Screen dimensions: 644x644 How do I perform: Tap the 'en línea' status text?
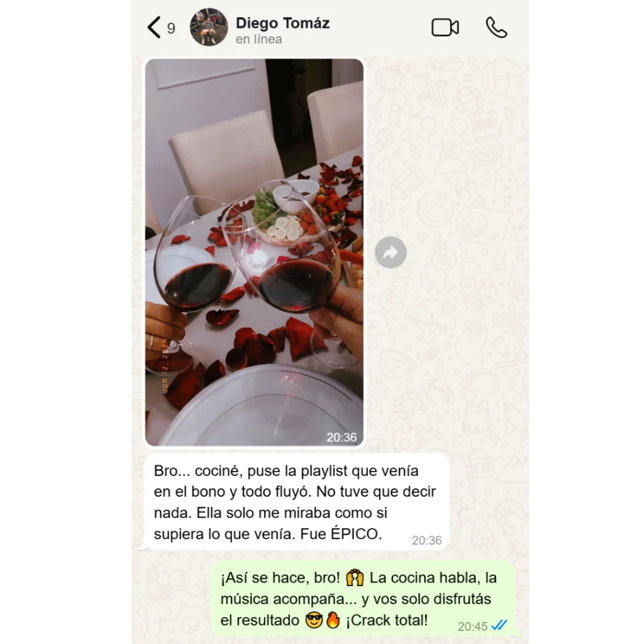coord(258,40)
